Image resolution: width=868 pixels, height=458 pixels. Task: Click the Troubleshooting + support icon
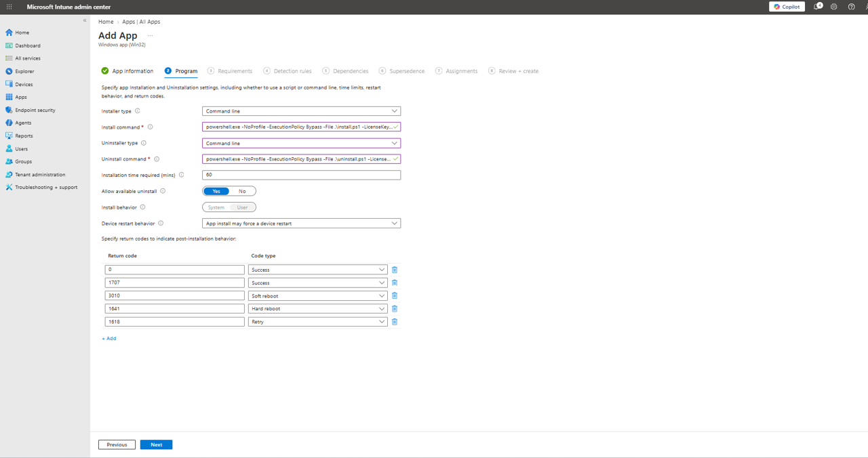tap(9, 187)
